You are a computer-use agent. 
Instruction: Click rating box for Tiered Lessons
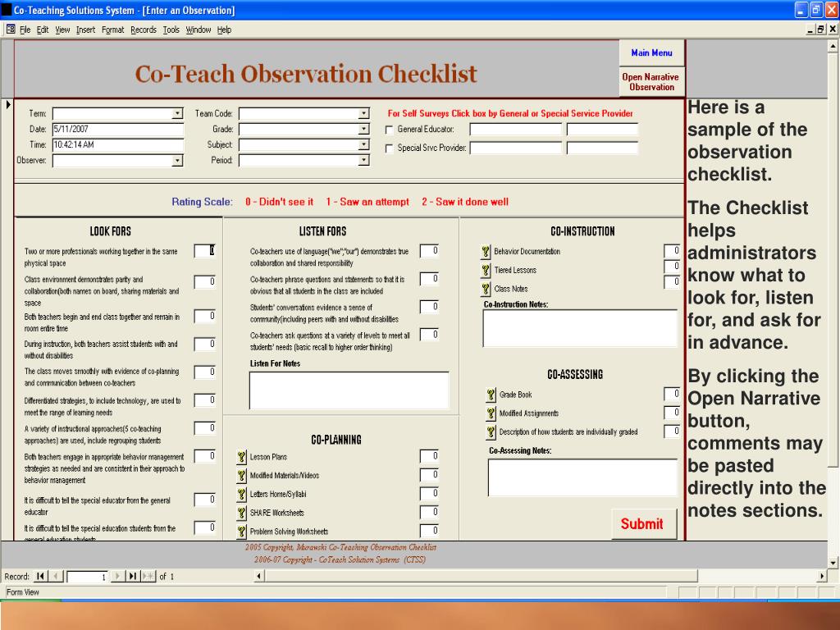[x=672, y=267]
